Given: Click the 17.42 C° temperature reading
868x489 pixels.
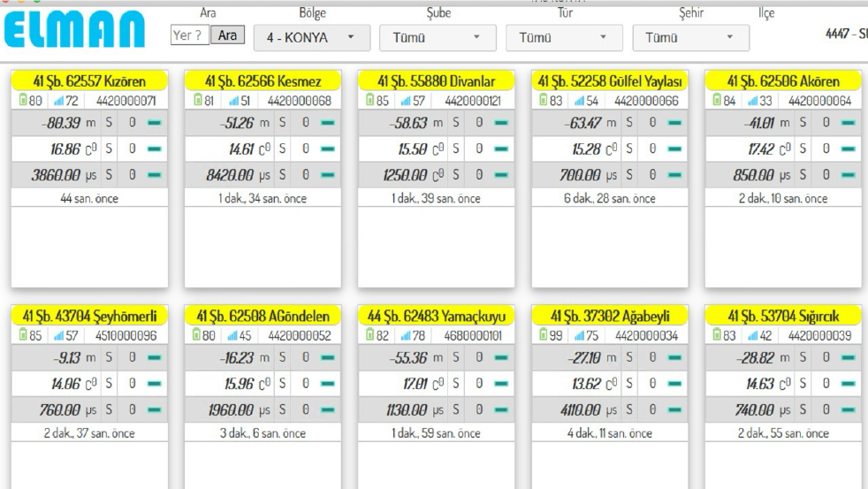Looking at the screenshot, I should coord(761,149).
